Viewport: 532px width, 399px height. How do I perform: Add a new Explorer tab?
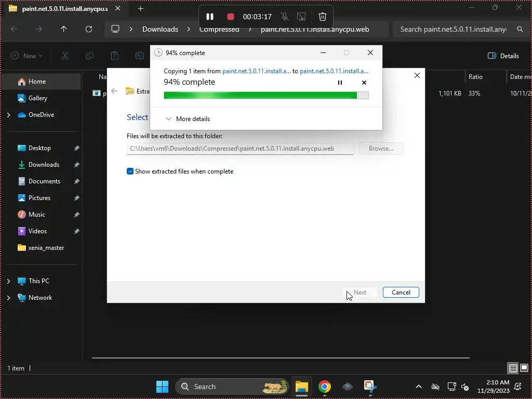click(x=140, y=9)
